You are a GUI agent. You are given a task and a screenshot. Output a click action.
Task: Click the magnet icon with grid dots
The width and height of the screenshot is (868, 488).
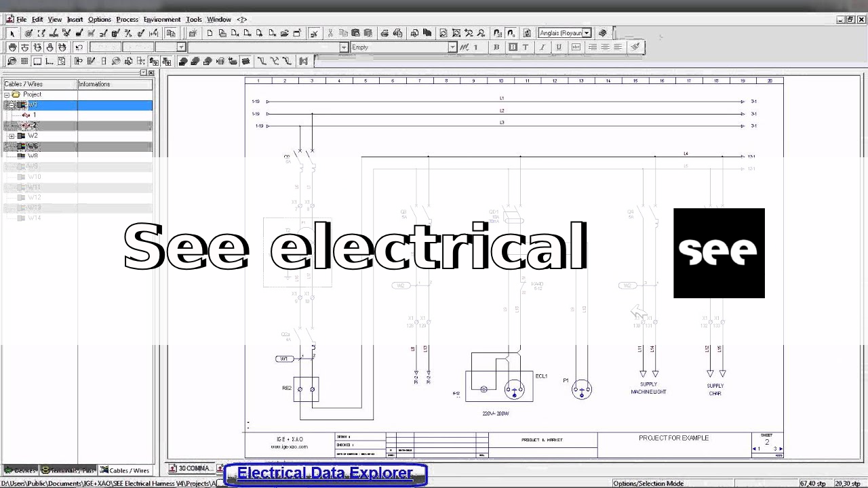coord(498,33)
